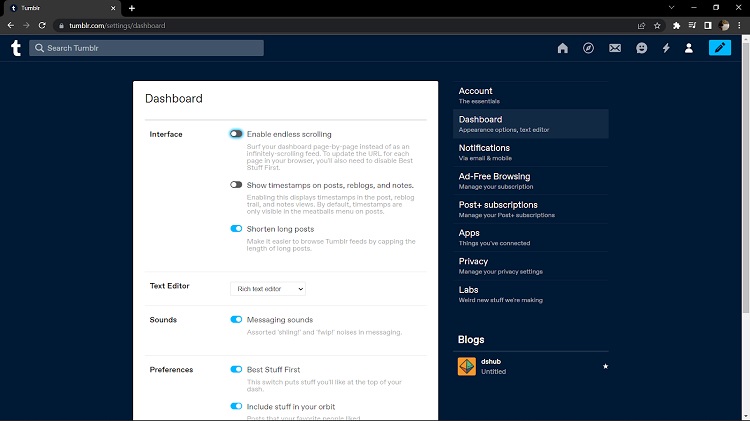Click the 'Blogs' heading
750x421 pixels.
click(471, 339)
